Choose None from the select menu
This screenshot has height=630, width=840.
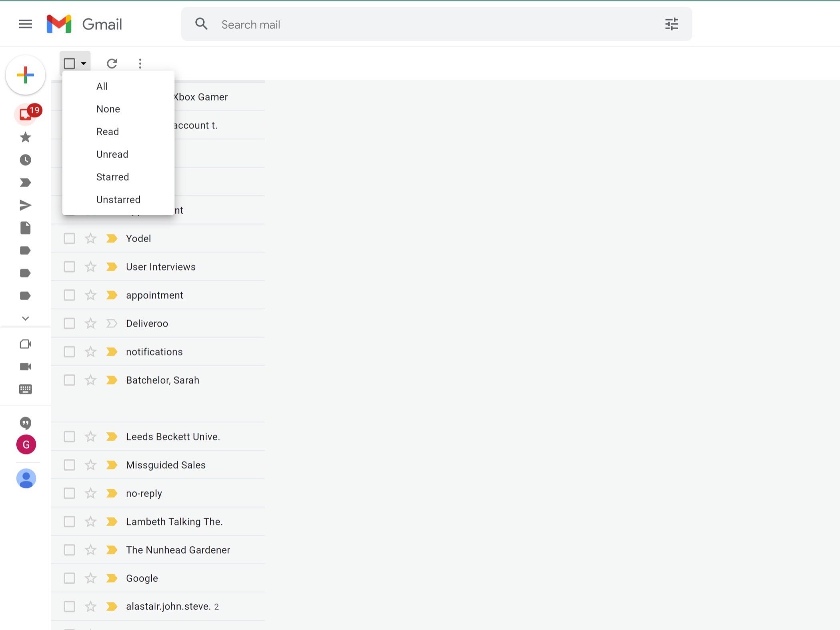pyautogui.click(x=118, y=109)
